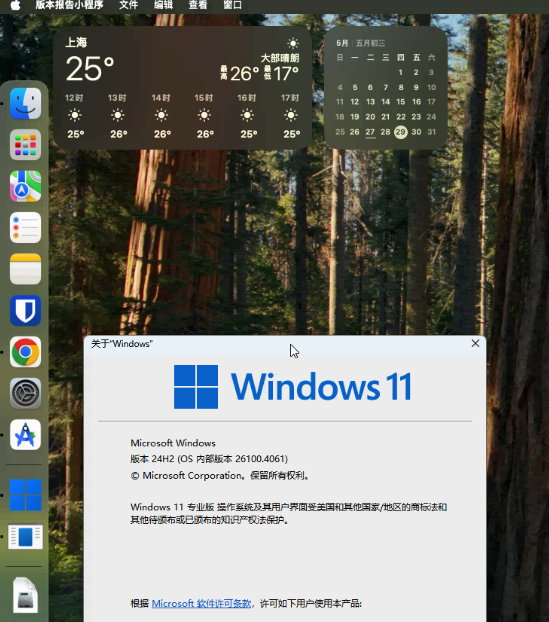This screenshot has width=549, height=622.
Task: Click the Microsoft 软件许可条款 link
Action: [x=201, y=603]
